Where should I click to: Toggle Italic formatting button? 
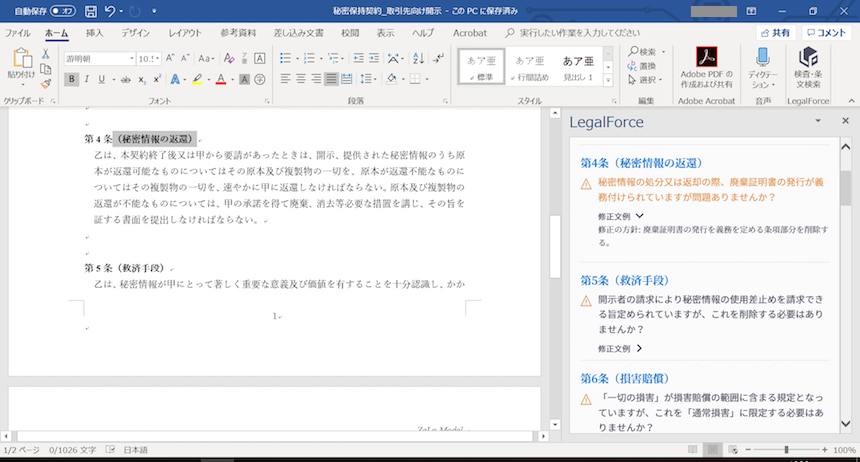[85, 79]
